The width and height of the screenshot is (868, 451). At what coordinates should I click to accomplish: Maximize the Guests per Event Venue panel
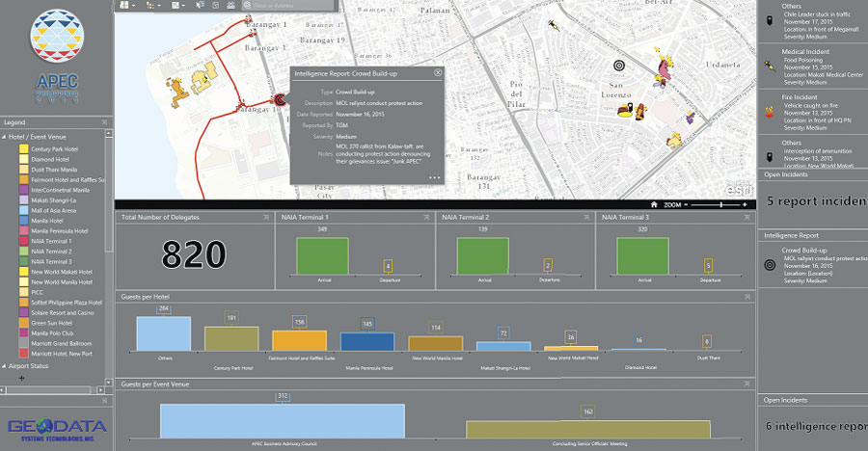coord(746,384)
